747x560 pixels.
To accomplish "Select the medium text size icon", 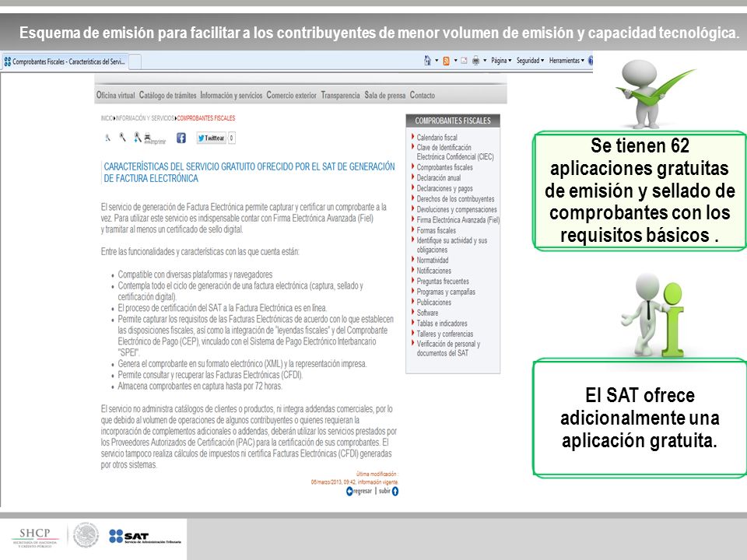I will coord(122,137).
